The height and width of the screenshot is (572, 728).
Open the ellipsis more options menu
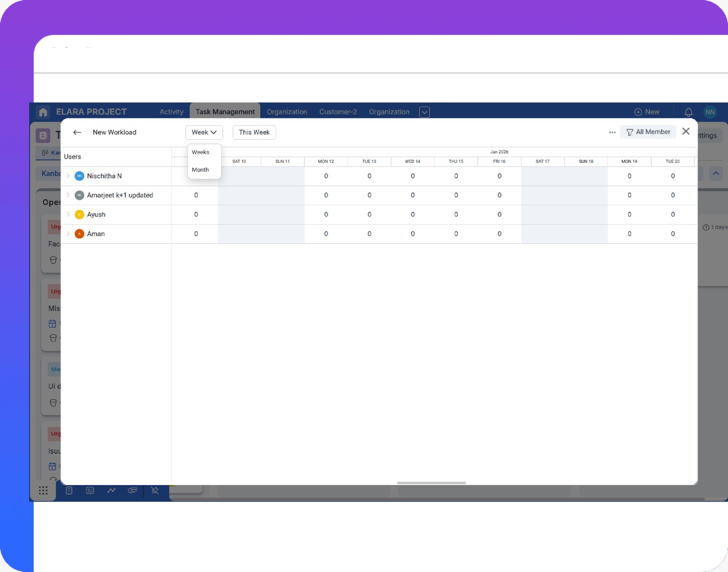612,132
